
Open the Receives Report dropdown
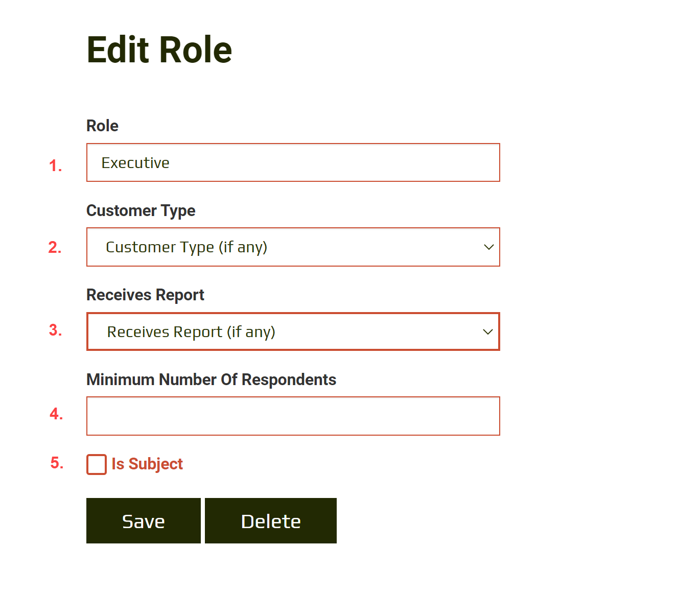pyautogui.click(x=293, y=331)
